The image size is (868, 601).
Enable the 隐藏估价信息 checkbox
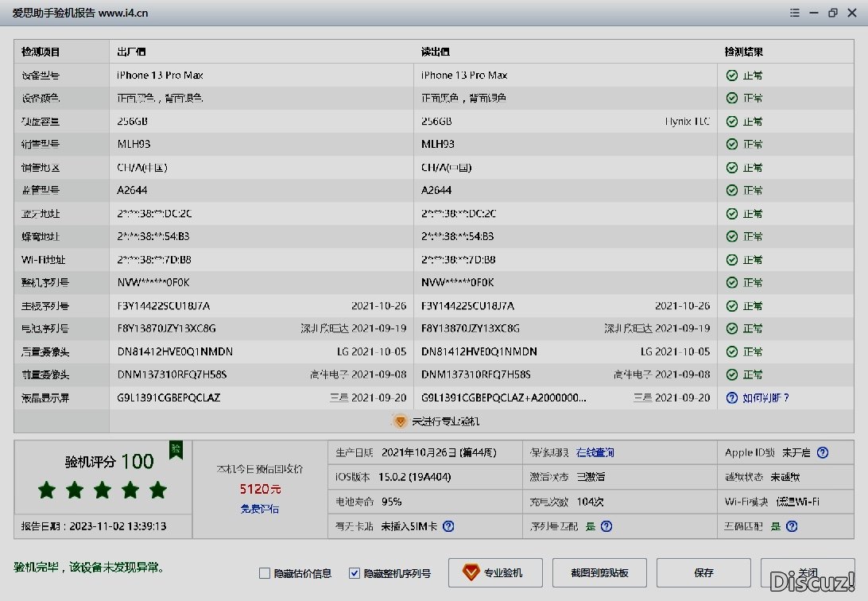[265, 573]
